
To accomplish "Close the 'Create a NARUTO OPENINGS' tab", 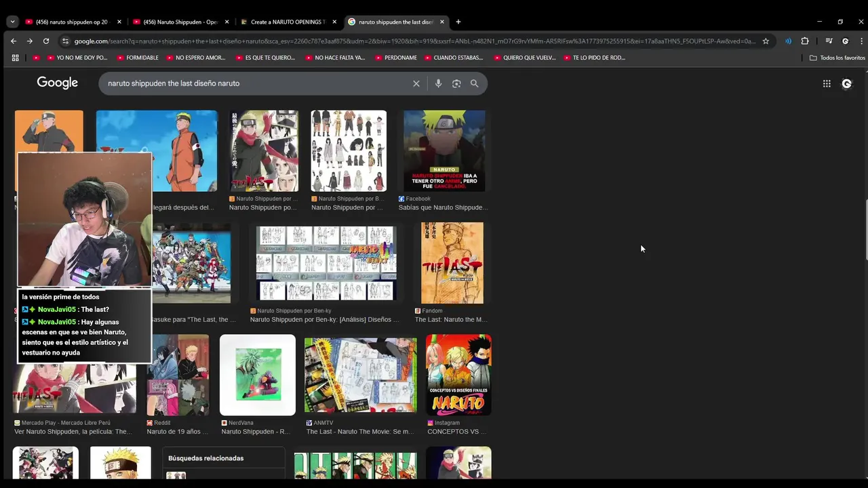I will point(334,22).
